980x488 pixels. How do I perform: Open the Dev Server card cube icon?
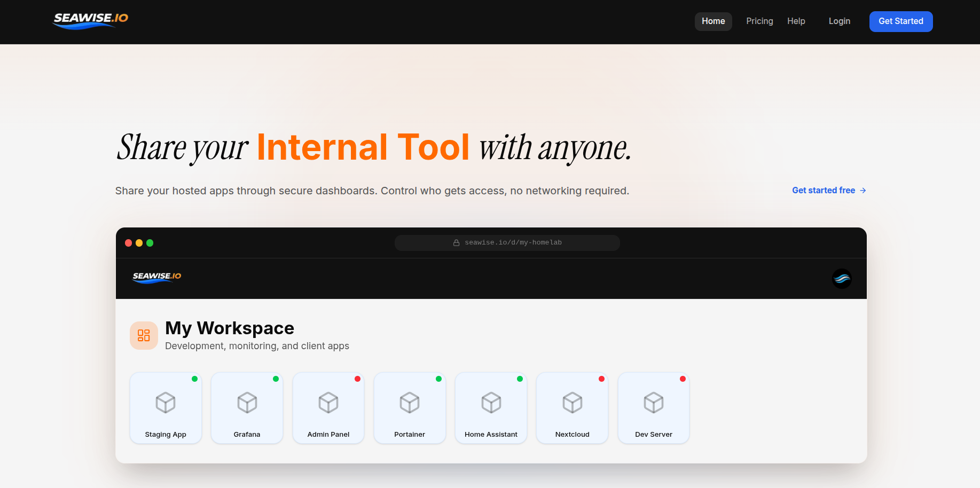654,403
